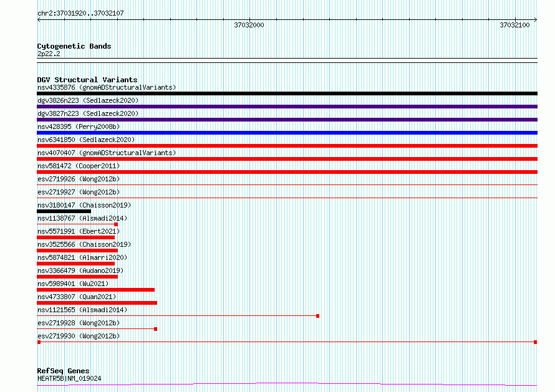Click the red bar under nsv6341850
Screen dimensions: 555x392
coord(287,146)
